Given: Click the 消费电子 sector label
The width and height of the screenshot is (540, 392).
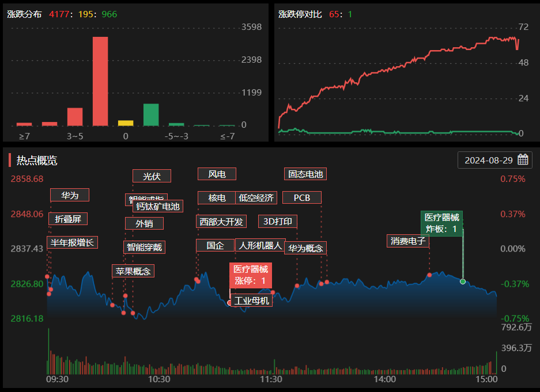Looking at the screenshot, I should 407,241.
